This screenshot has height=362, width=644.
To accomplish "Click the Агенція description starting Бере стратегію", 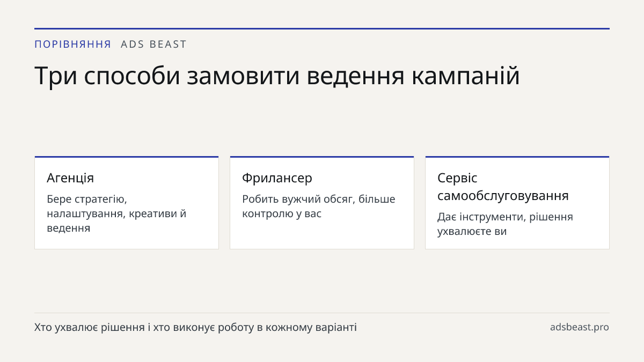I will (116, 213).
